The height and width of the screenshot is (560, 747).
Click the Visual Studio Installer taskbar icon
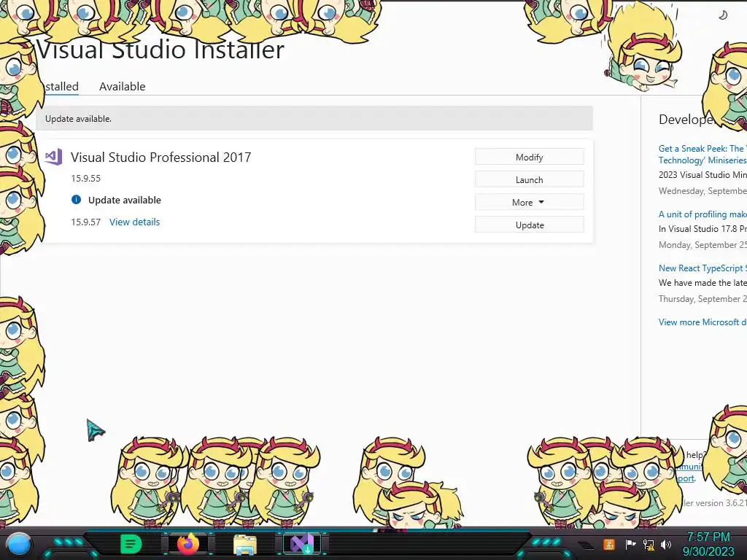[x=302, y=544]
